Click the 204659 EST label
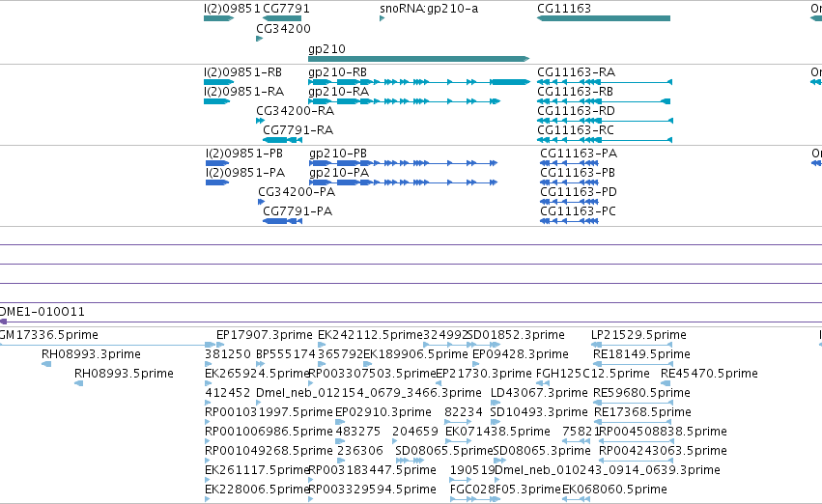This screenshot has width=822, height=504. click(x=415, y=432)
